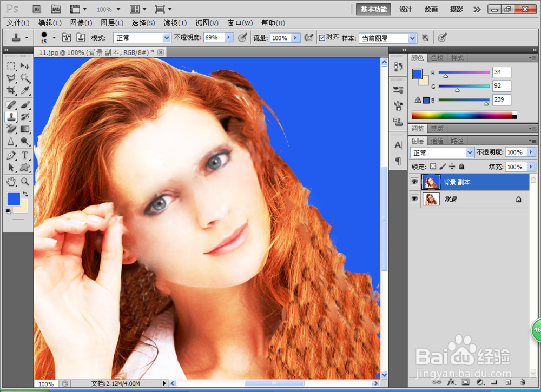541x392 pixels.
Task: Select the Pen tool
Action: [x=11, y=156]
